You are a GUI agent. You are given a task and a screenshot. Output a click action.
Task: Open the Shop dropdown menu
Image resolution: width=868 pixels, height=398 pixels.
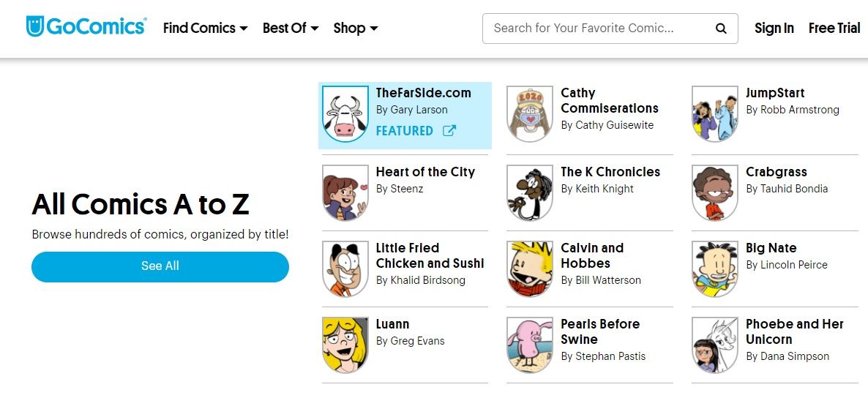click(356, 29)
